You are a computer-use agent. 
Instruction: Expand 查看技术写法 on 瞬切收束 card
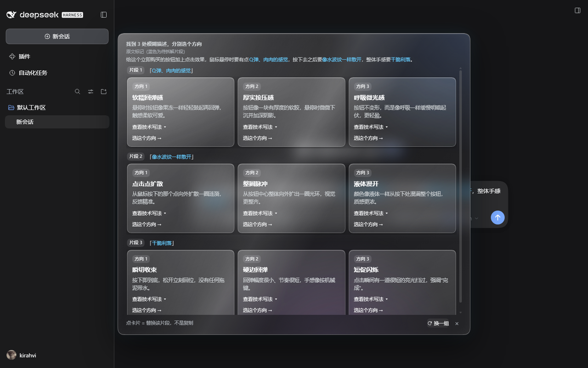149,299
